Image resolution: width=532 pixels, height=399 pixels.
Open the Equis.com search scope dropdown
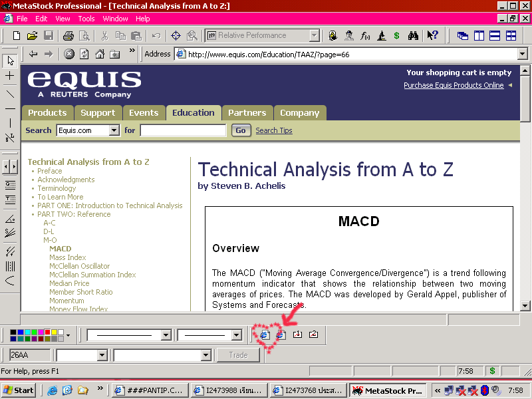[x=114, y=130]
